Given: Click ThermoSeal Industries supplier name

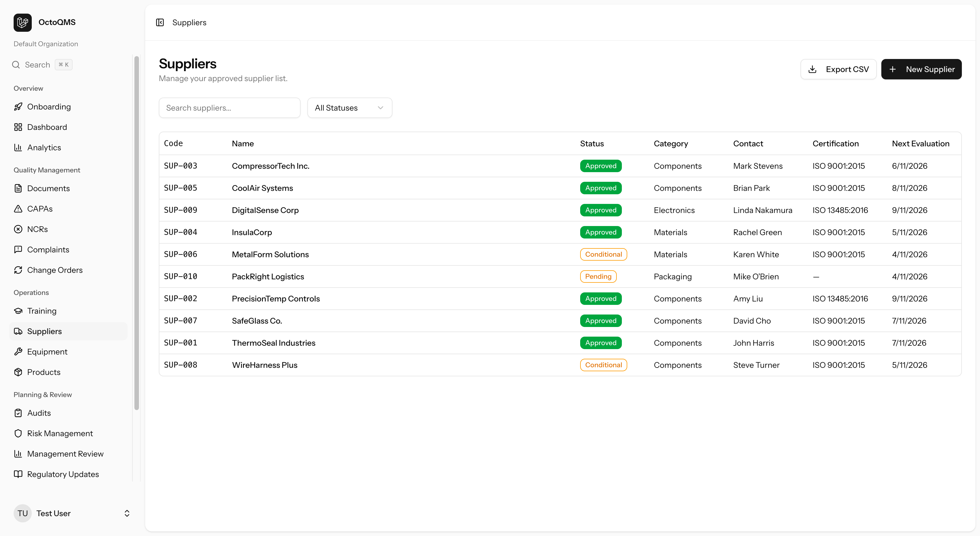Looking at the screenshot, I should click(x=274, y=343).
